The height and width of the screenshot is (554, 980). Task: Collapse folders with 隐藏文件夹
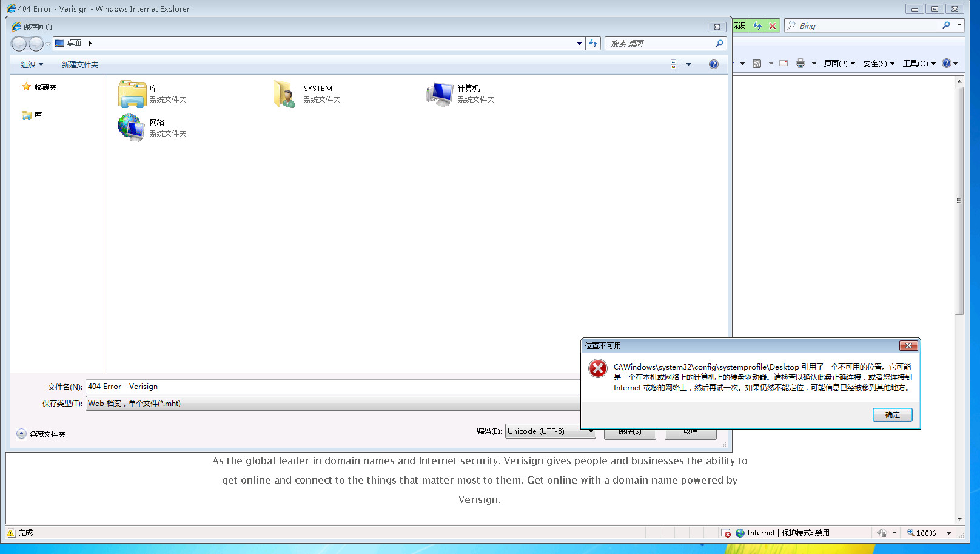pyautogui.click(x=41, y=434)
